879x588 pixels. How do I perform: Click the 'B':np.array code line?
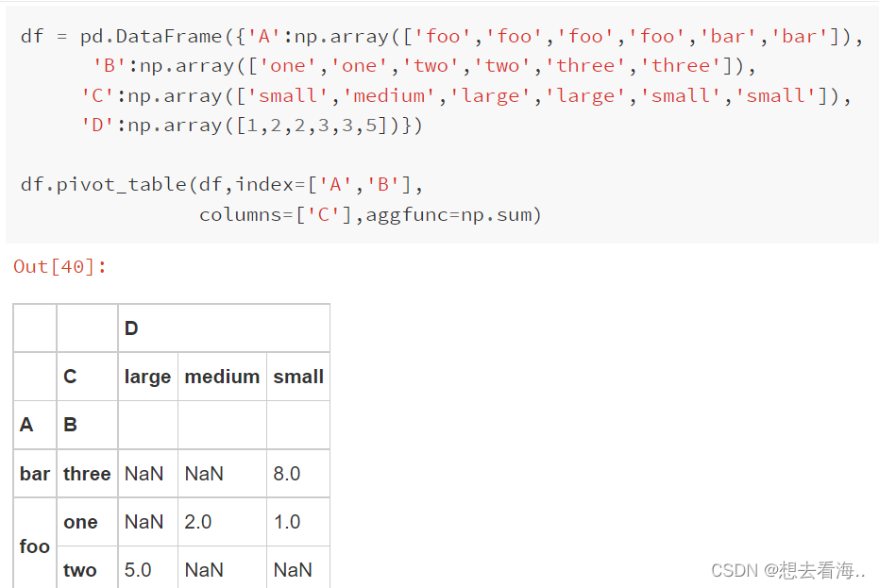424,66
